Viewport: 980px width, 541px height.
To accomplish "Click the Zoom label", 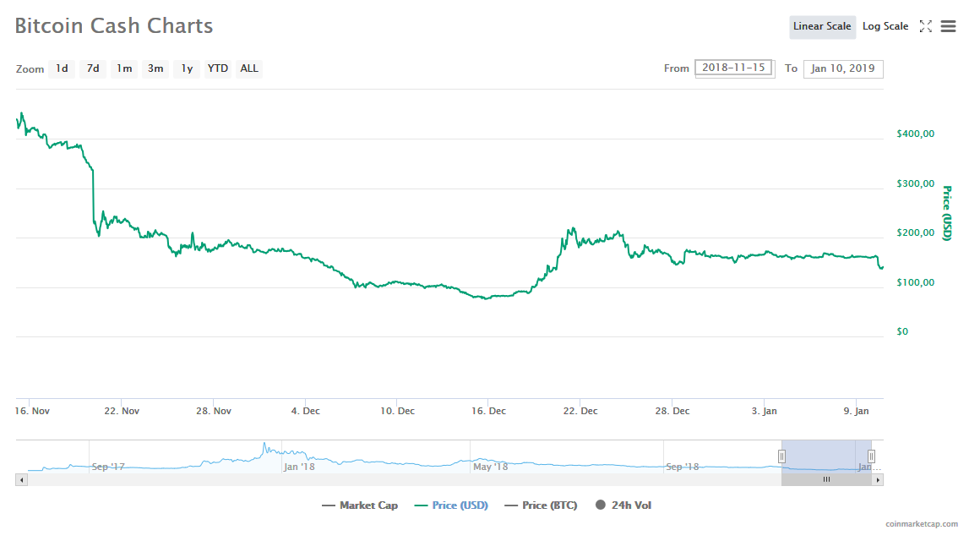I will [30, 68].
